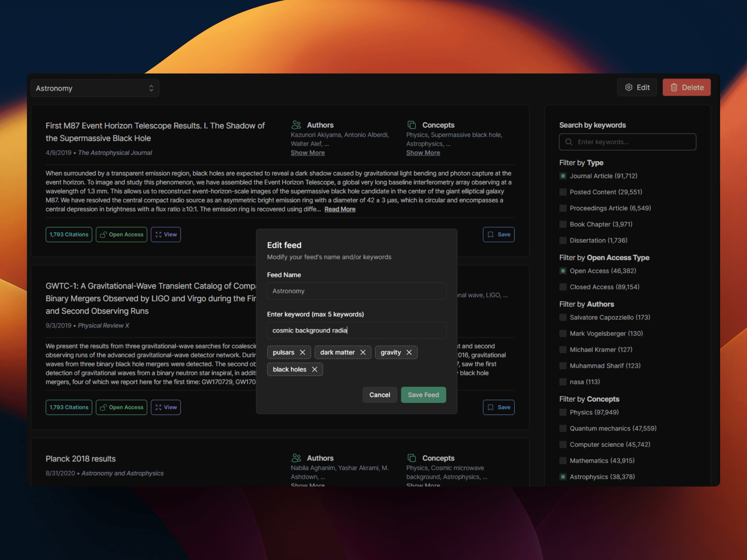Check the nasa author filter
The width and height of the screenshot is (747, 560).
coord(563,382)
